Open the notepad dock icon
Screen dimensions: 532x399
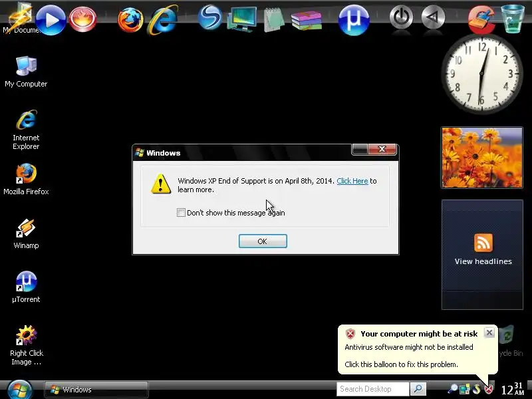[x=273, y=20]
